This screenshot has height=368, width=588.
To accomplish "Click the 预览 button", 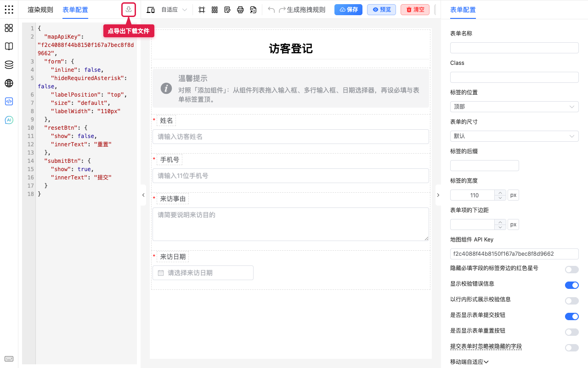I will coord(381,10).
